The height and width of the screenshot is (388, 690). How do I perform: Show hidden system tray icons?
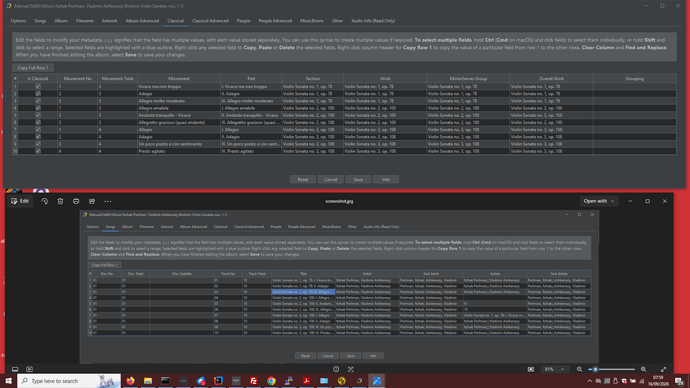pos(589,381)
